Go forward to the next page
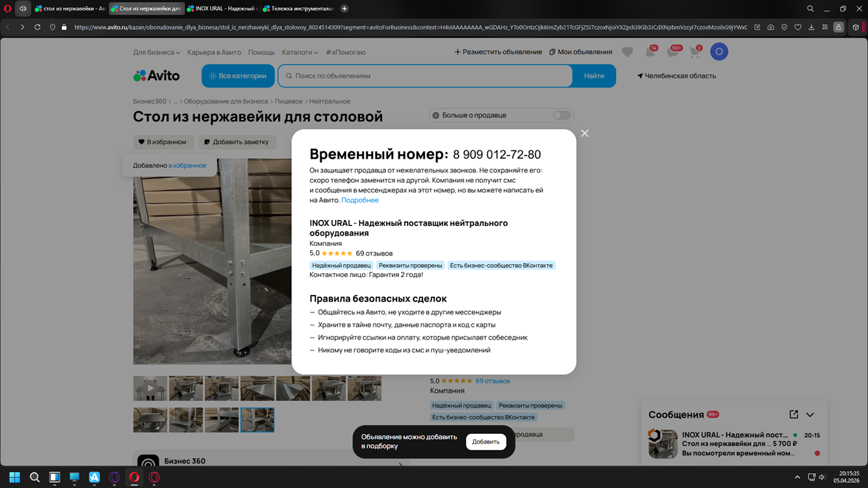 (22, 27)
